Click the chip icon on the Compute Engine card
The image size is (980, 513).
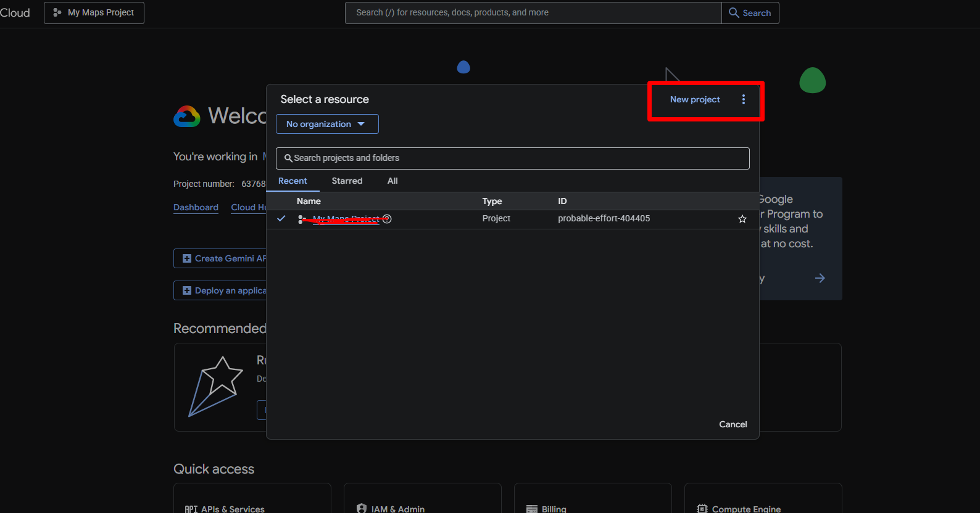click(702, 509)
